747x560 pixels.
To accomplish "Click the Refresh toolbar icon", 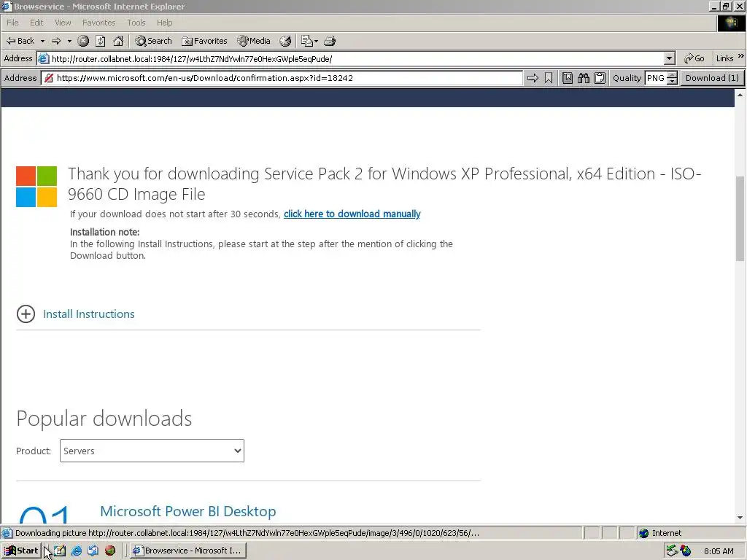I will pos(101,41).
